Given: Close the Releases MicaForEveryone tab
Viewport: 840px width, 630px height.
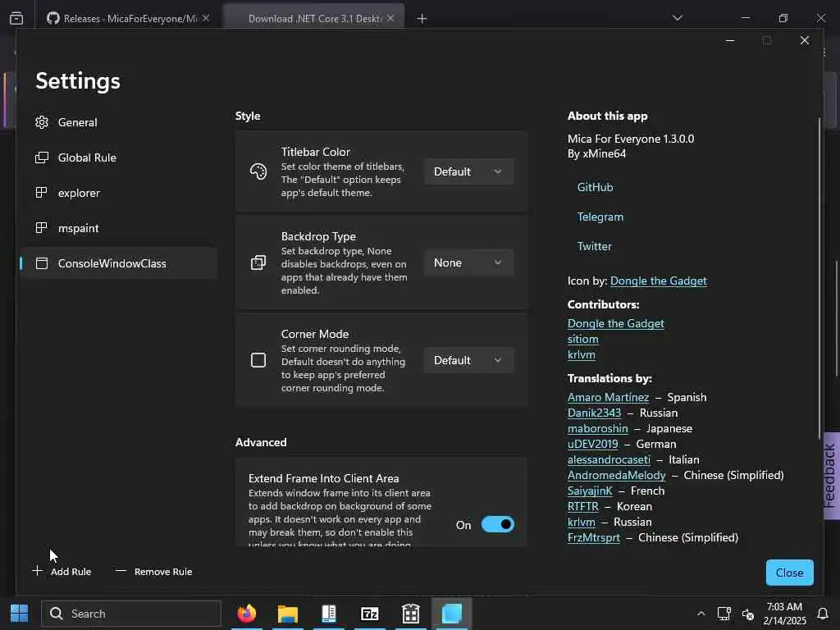Looking at the screenshot, I should 206,18.
